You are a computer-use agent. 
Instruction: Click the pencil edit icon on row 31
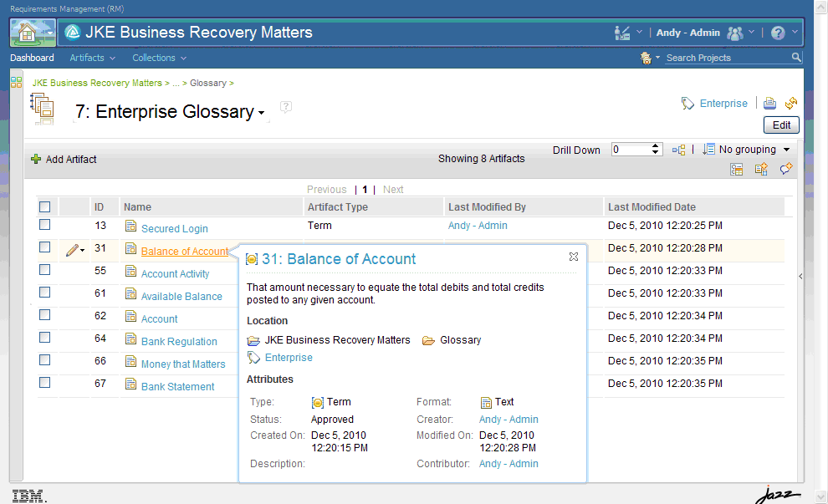[72, 250]
